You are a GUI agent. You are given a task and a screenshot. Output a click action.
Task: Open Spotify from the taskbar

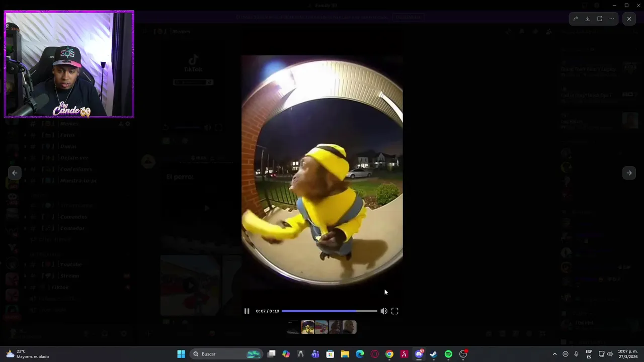pyautogui.click(x=448, y=354)
